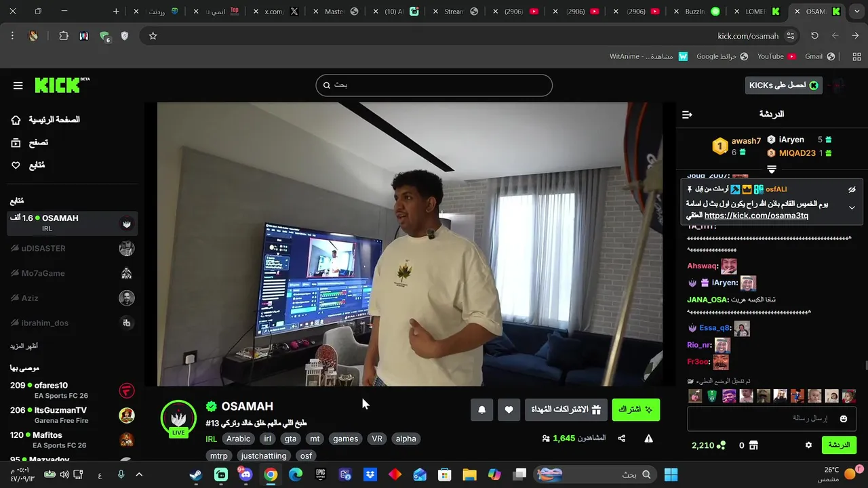The height and width of the screenshot is (488, 868).
Task: Click the share stream icon
Action: [622, 439]
